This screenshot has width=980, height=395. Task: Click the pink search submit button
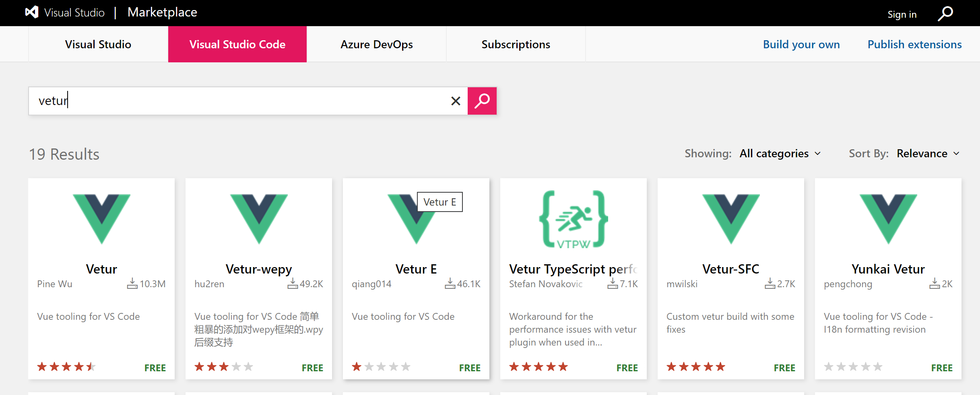[482, 101]
